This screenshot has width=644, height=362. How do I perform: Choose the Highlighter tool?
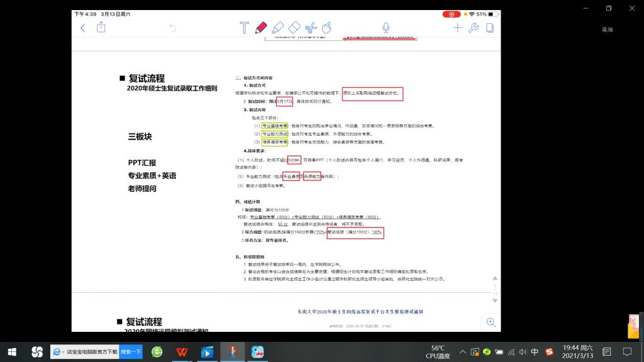(278, 28)
